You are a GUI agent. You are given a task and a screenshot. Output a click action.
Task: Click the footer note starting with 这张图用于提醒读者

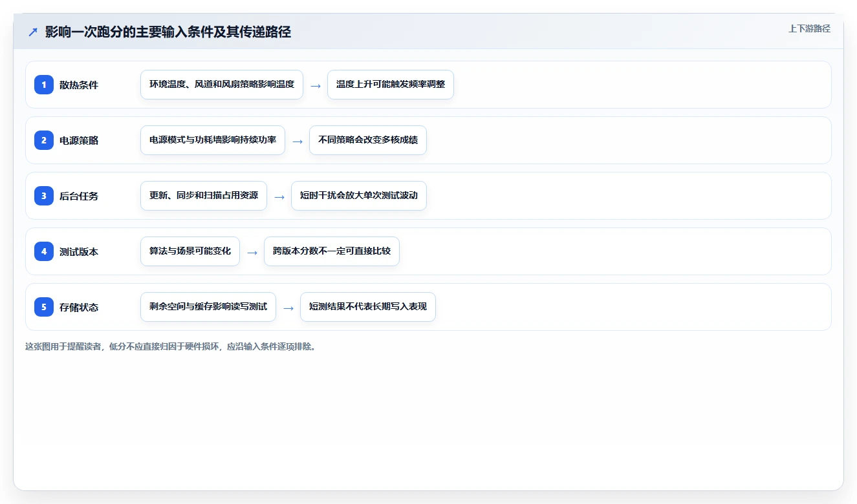pyautogui.click(x=170, y=346)
